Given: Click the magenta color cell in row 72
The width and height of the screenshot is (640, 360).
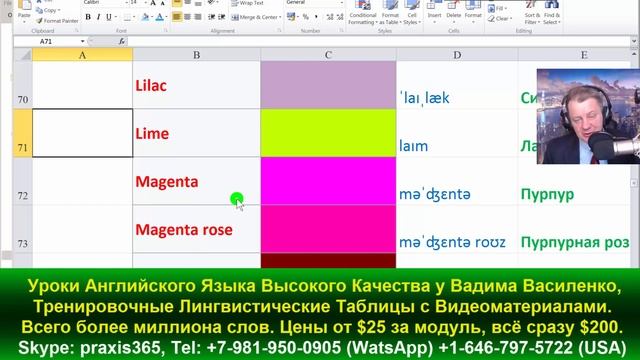Looking at the screenshot, I should click(x=328, y=181).
